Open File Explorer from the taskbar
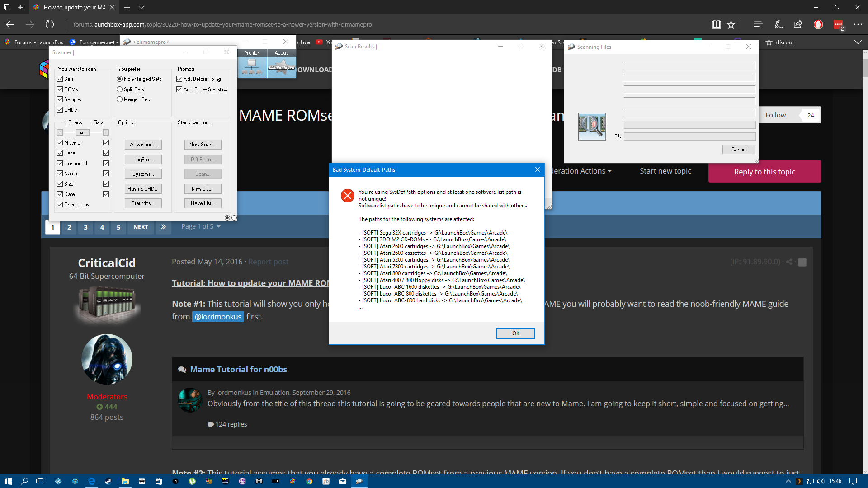The width and height of the screenshot is (868, 488). pyautogui.click(x=125, y=481)
